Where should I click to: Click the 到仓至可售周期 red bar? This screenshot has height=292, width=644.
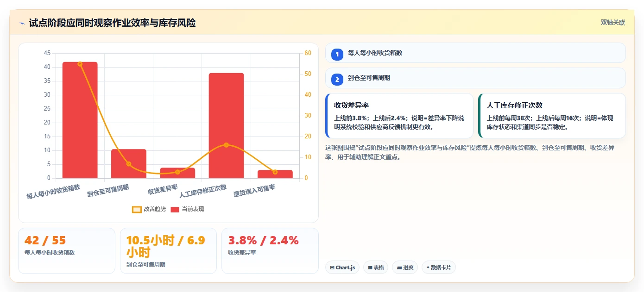pos(129,164)
